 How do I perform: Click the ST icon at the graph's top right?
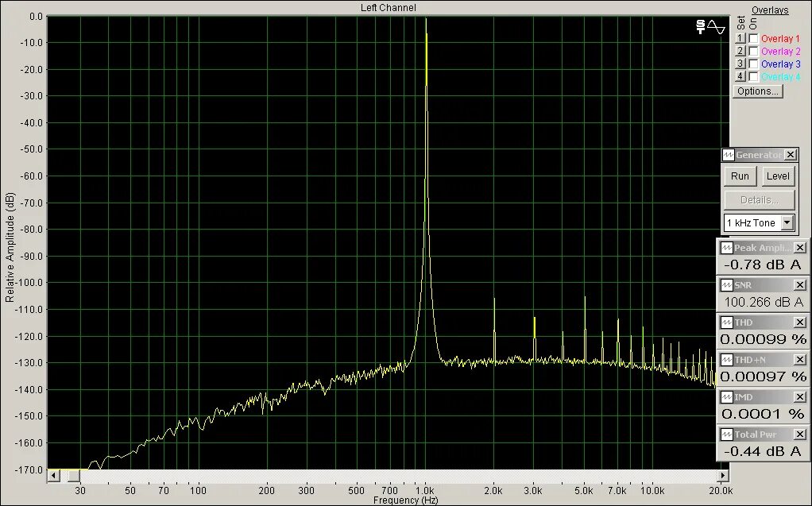click(701, 27)
